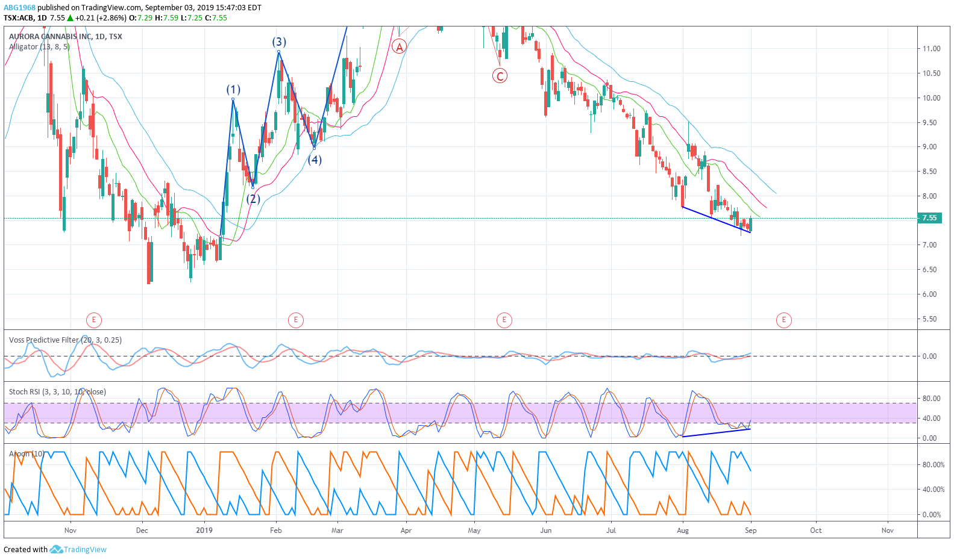Select wave label (1)

[233, 89]
